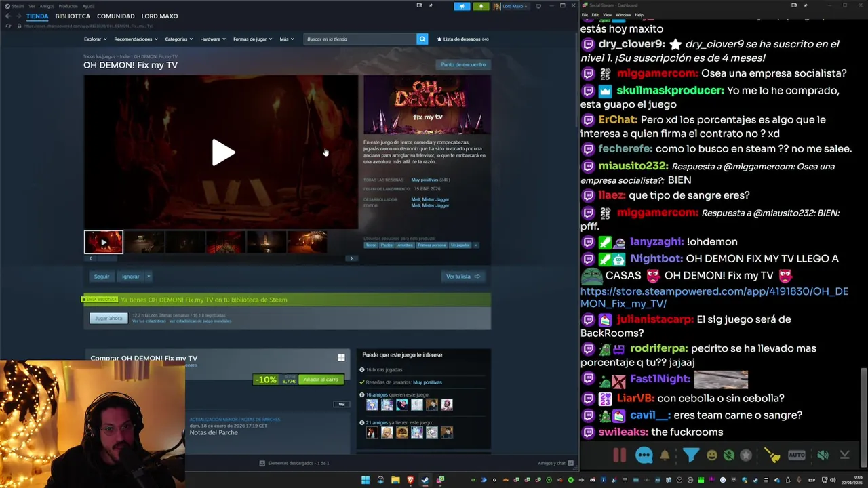
Task: Pause the Social Stream chat feed
Action: pos(619,455)
